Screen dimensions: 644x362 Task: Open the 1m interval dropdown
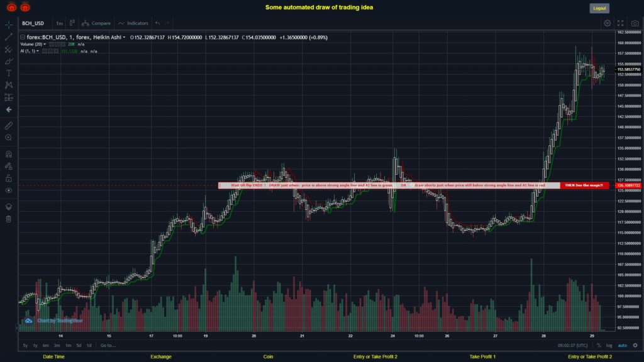pyautogui.click(x=60, y=23)
